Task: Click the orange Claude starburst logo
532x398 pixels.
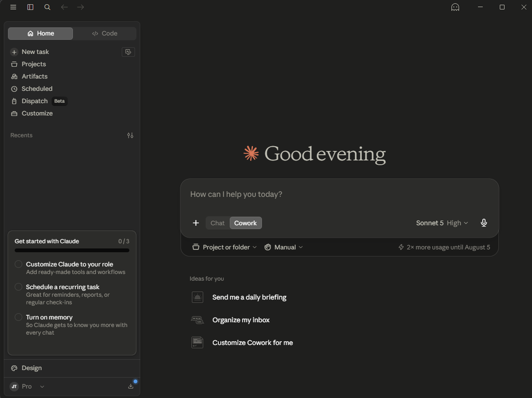Action: click(251, 153)
